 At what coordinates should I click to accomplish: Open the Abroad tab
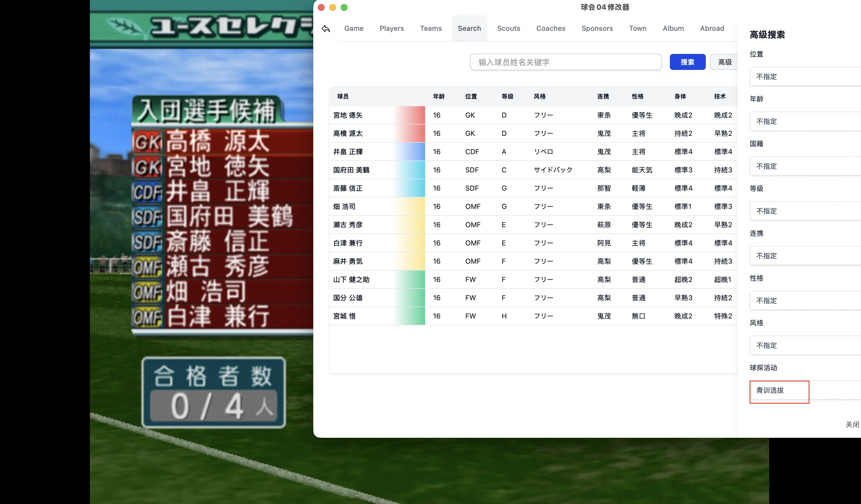pyautogui.click(x=712, y=29)
